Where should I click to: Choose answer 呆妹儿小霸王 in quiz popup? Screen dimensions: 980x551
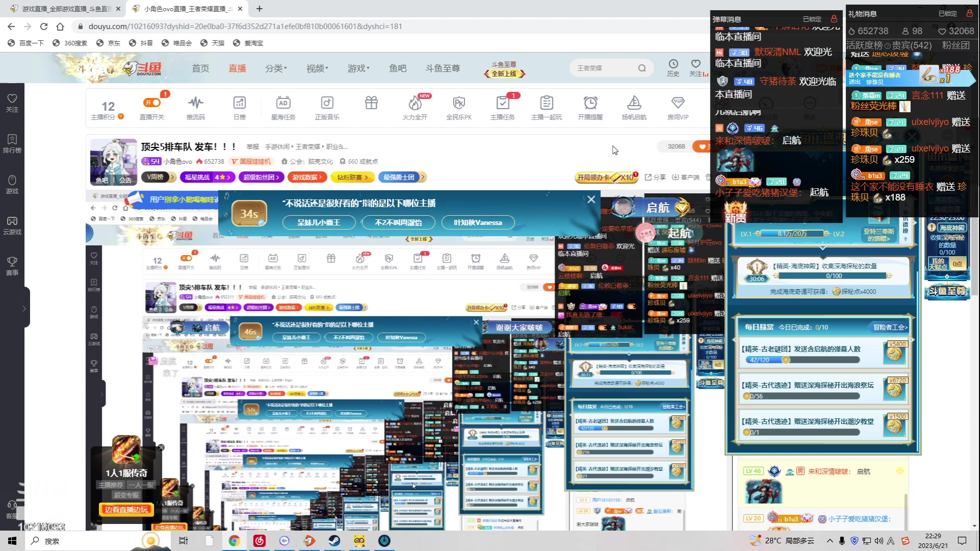[319, 222]
